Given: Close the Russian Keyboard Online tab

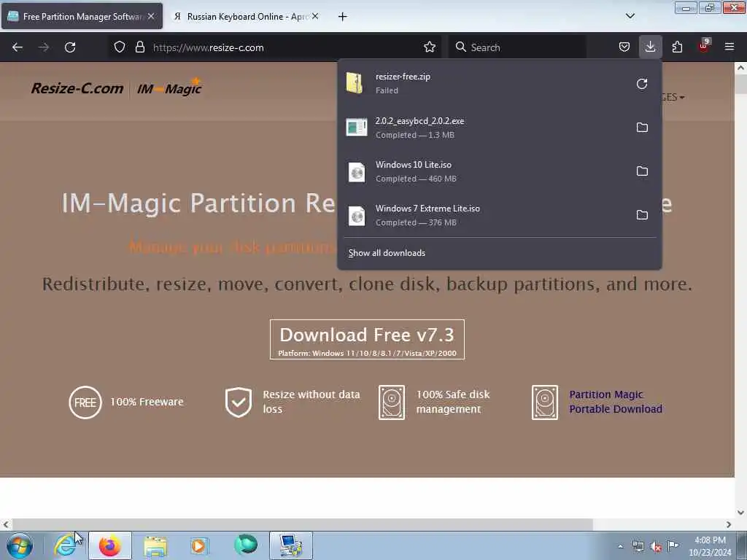Looking at the screenshot, I should click(315, 16).
